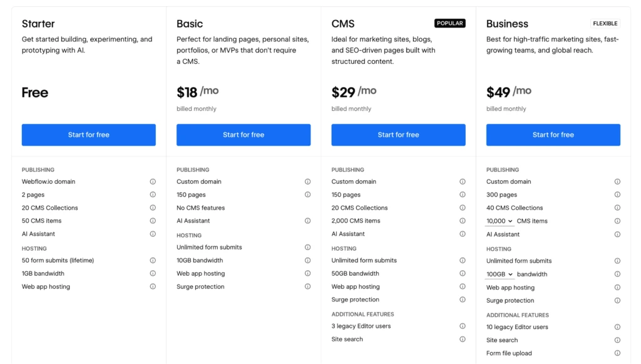
Task: Select the POPULAR badge on the CMS plan
Action: pyautogui.click(x=450, y=23)
